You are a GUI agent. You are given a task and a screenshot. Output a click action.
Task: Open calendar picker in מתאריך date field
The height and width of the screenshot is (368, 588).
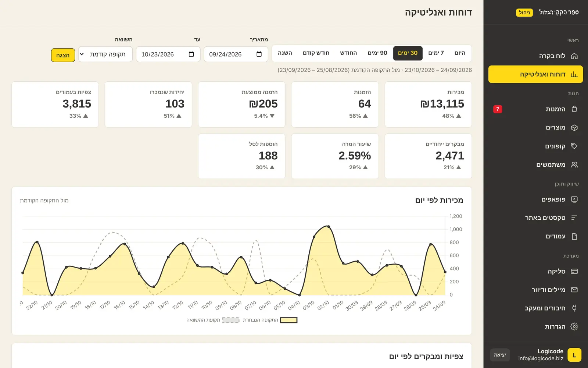(x=259, y=54)
